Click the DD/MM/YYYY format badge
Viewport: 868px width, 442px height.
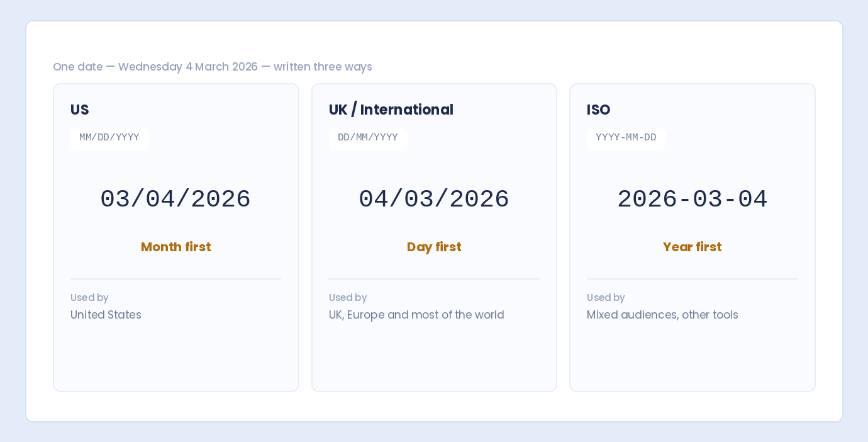tap(368, 139)
